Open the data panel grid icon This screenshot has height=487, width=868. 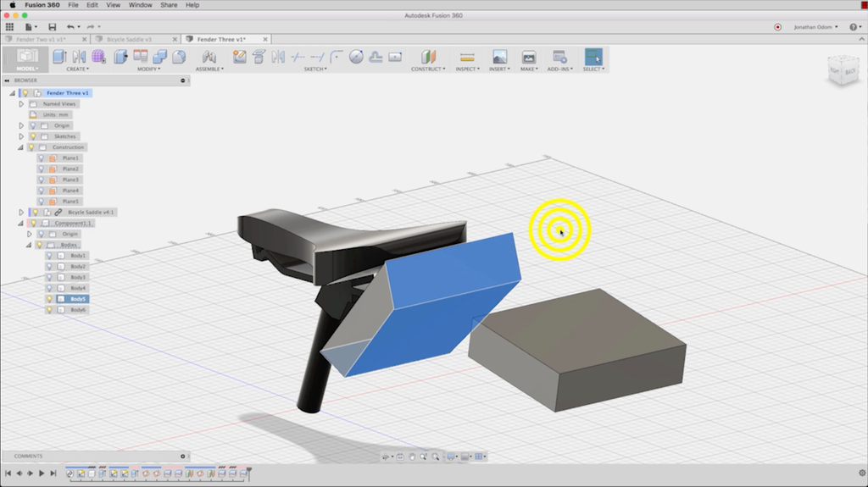pyautogui.click(x=10, y=27)
